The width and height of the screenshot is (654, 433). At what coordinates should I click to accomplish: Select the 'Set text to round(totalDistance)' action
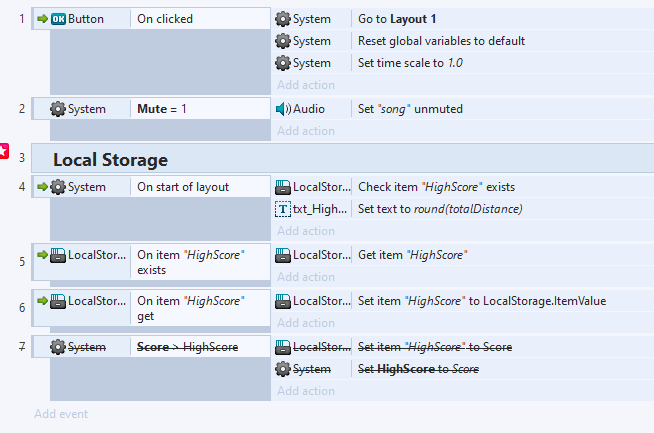[440, 209]
